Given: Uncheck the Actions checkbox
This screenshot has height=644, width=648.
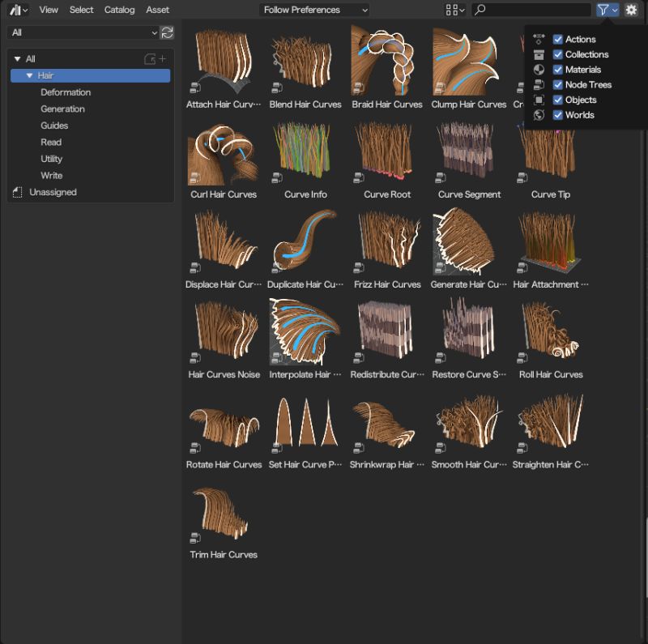Looking at the screenshot, I should (x=558, y=39).
